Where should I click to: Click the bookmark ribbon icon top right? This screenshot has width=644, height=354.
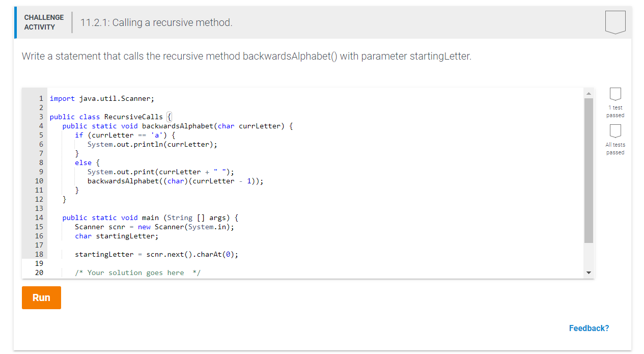tap(615, 21)
